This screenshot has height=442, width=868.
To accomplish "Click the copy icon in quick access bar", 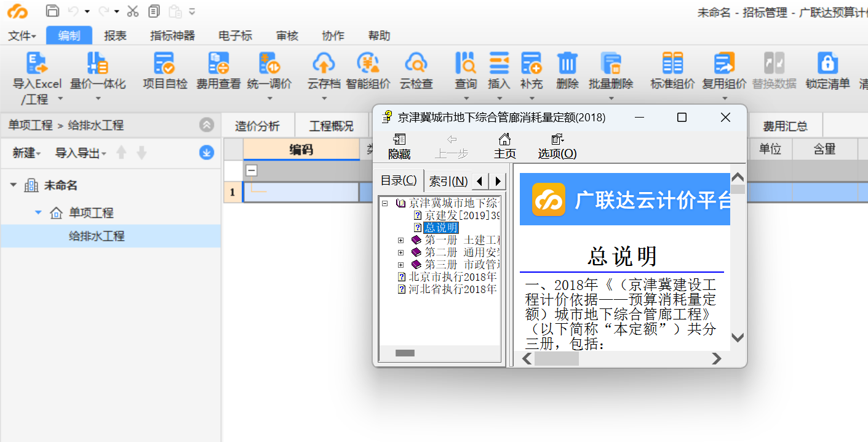I will [154, 11].
